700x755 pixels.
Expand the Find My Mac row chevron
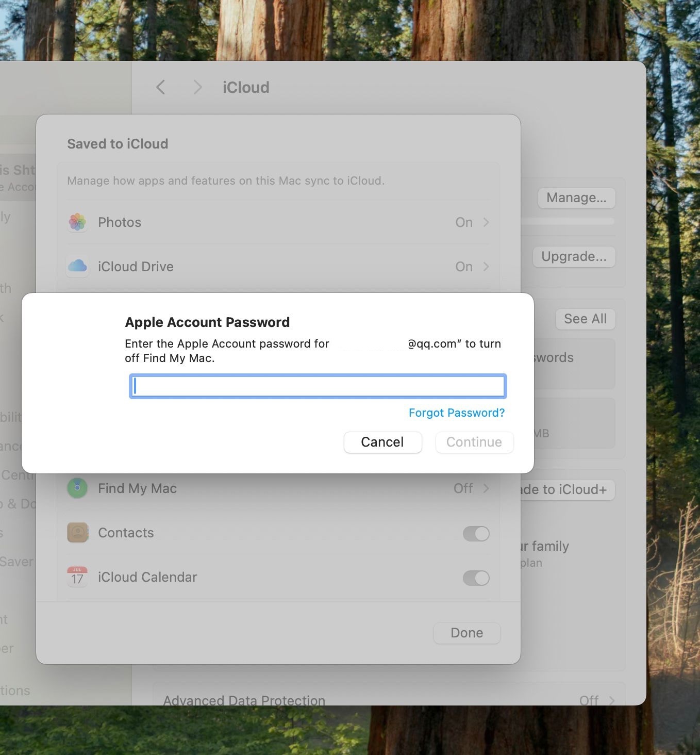[486, 488]
